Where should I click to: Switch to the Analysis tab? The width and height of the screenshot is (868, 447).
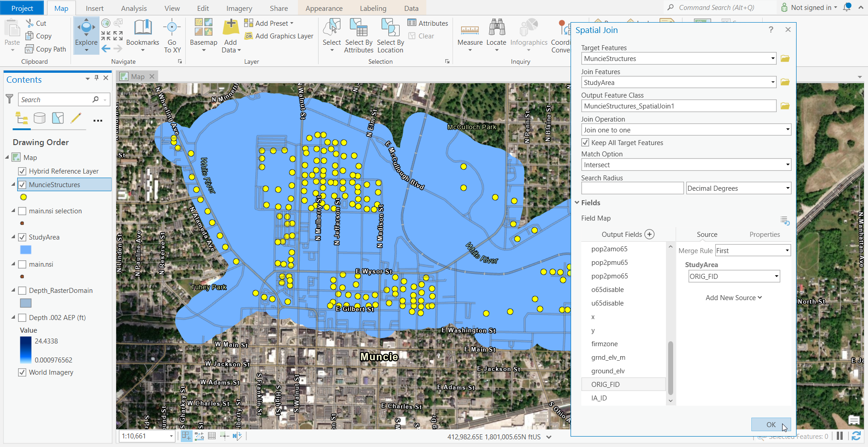pyautogui.click(x=134, y=8)
